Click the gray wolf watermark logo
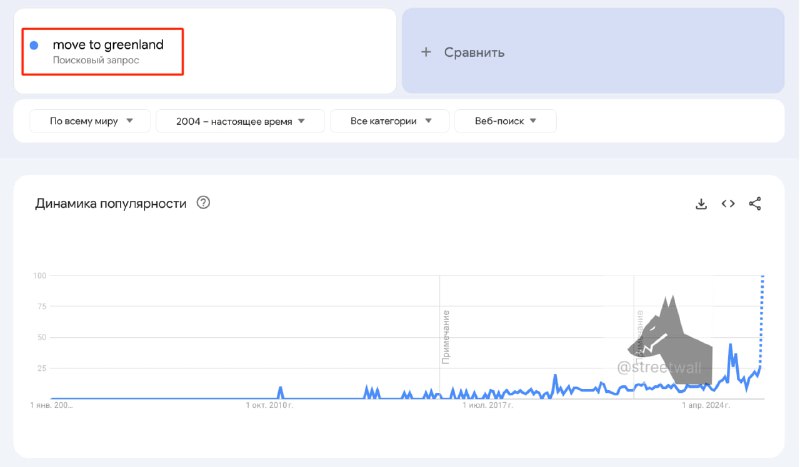The width and height of the screenshot is (800, 467). [x=672, y=332]
